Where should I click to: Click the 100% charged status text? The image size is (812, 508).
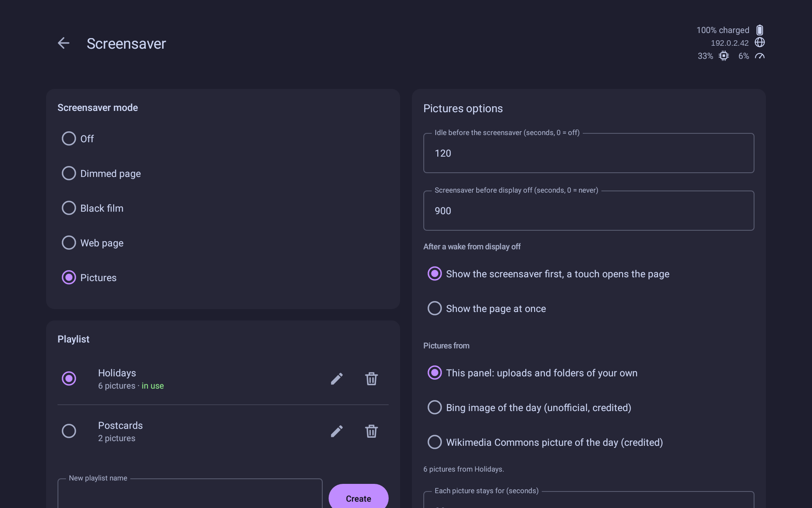point(723,30)
